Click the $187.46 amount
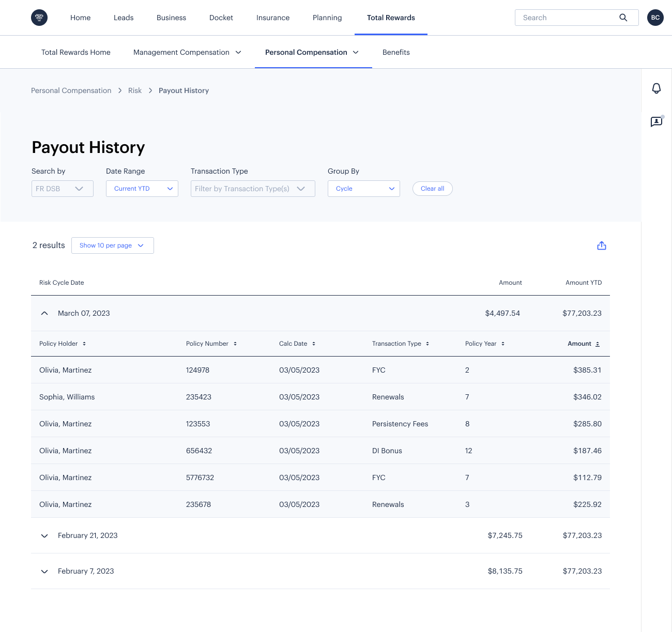The width and height of the screenshot is (672, 632). 587,451
